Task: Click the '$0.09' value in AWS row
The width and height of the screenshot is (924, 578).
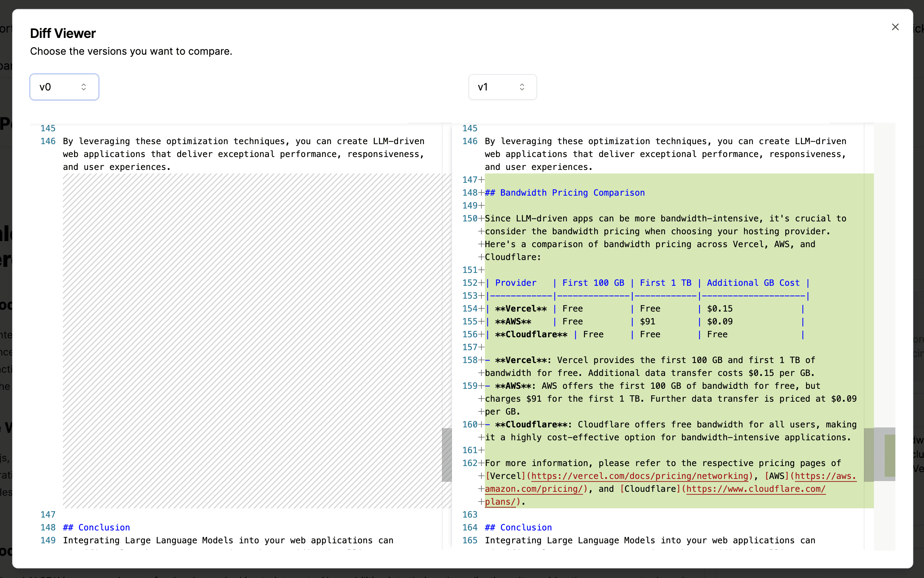Action: [720, 322]
